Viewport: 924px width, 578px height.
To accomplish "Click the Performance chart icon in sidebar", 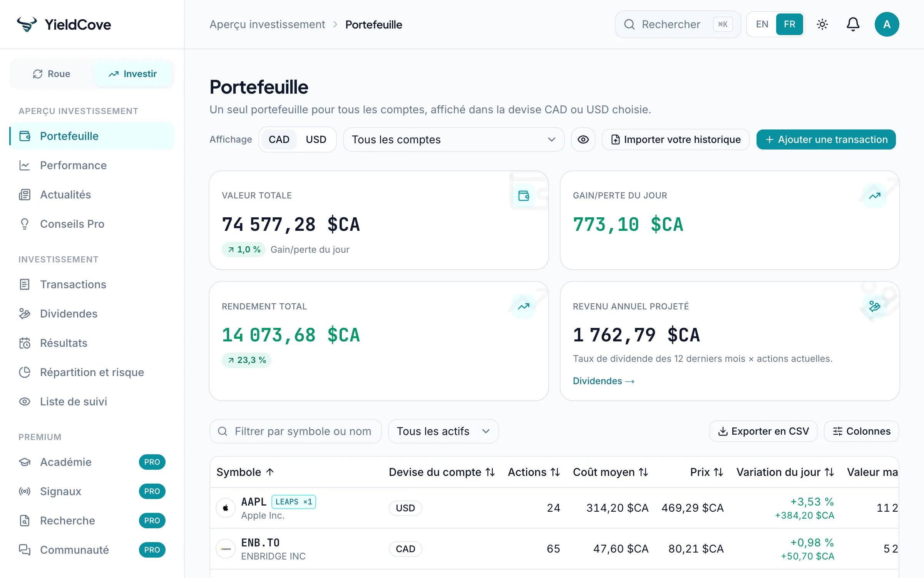I will [25, 165].
